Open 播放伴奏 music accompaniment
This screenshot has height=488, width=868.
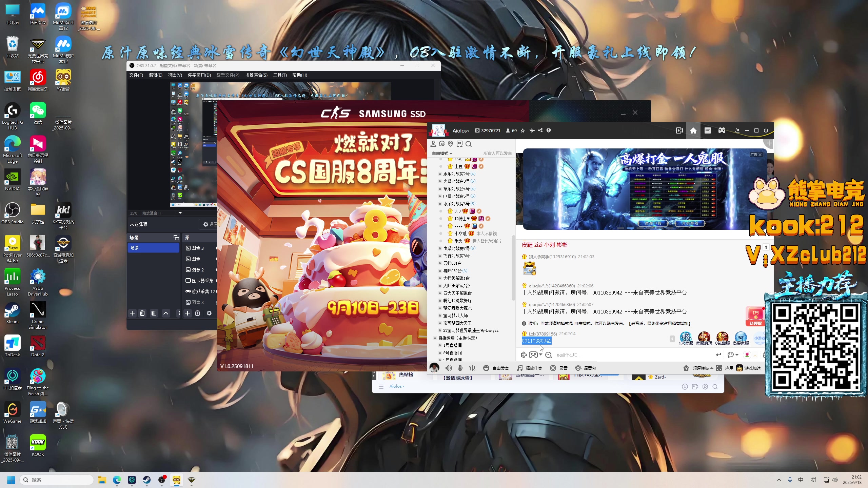pos(529,368)
